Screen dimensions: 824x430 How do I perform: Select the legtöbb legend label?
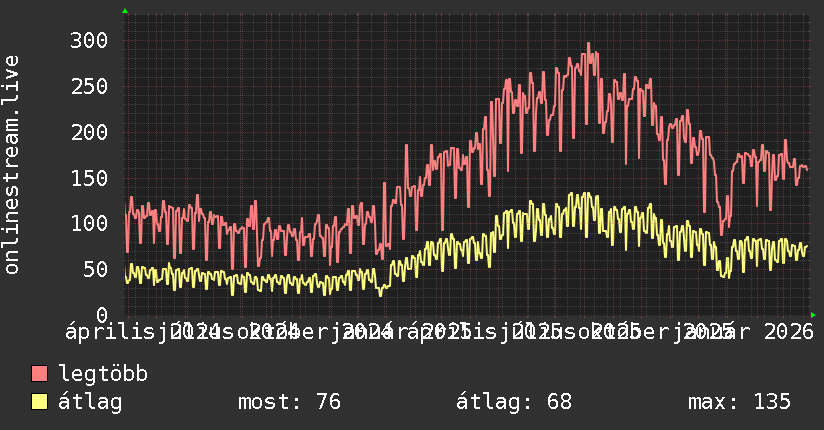tap(104, 373)
